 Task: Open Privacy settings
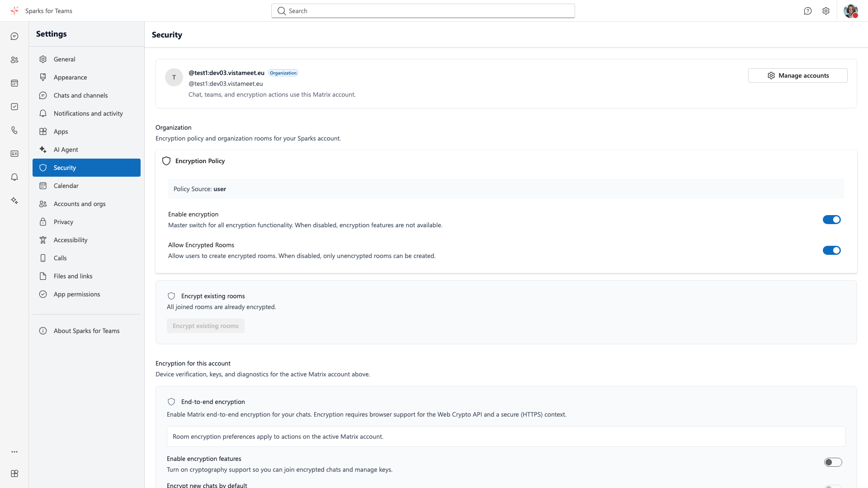tap(86, 222)
